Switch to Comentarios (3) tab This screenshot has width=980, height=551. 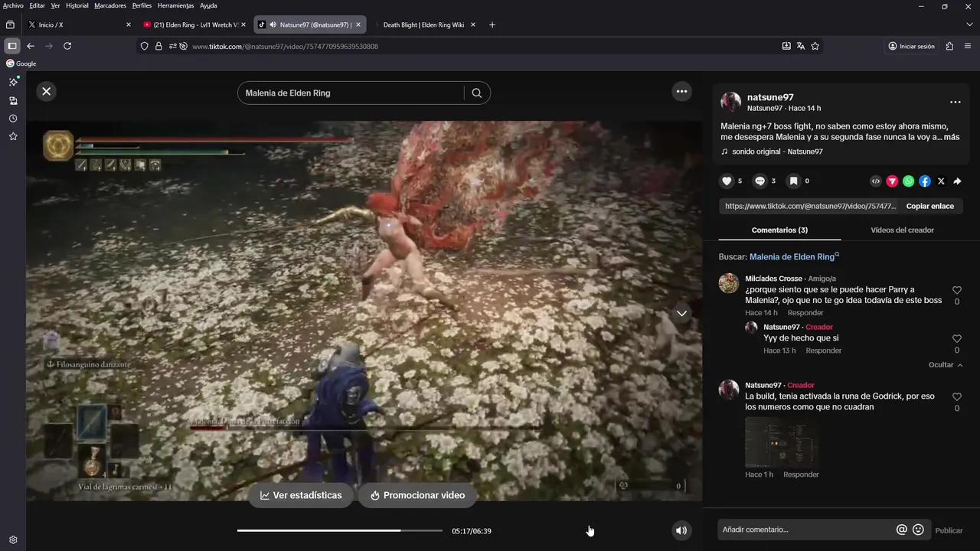click(x=779, y=230)
